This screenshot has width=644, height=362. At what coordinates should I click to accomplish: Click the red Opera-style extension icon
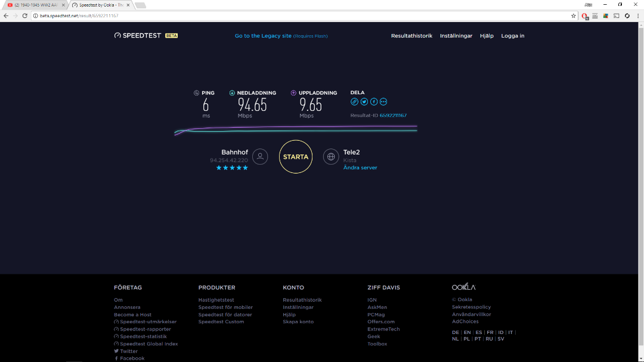(x=585, y=16)
